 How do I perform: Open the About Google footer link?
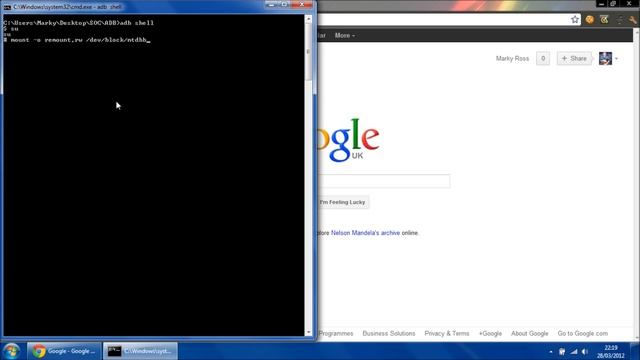click(x=529, y=333)
